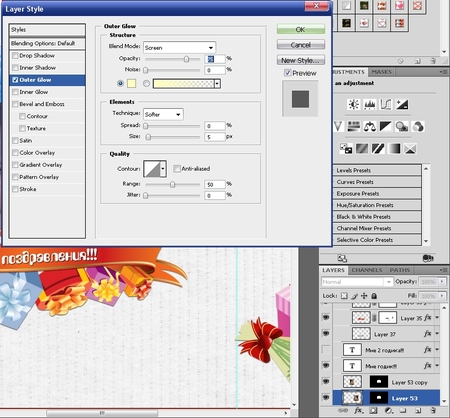450x418 pixels.
Task: Select the Levels adjustment icon
Action: tap(370, 105)
